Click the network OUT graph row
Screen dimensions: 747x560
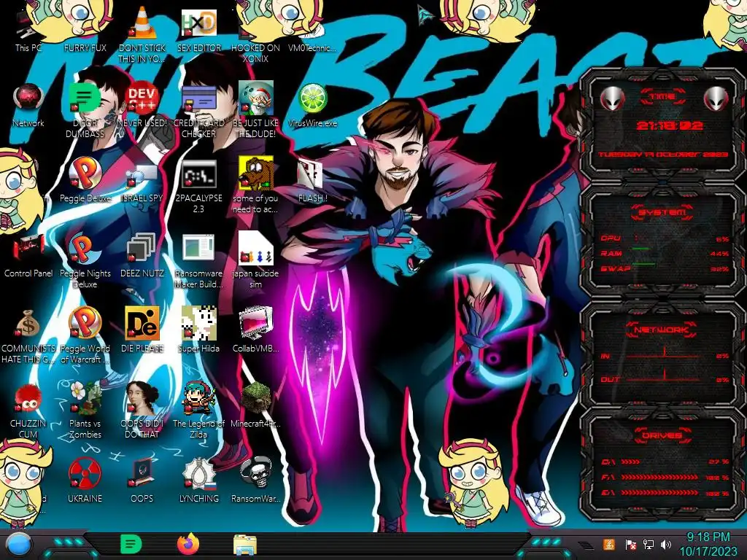tap(665, 378)
